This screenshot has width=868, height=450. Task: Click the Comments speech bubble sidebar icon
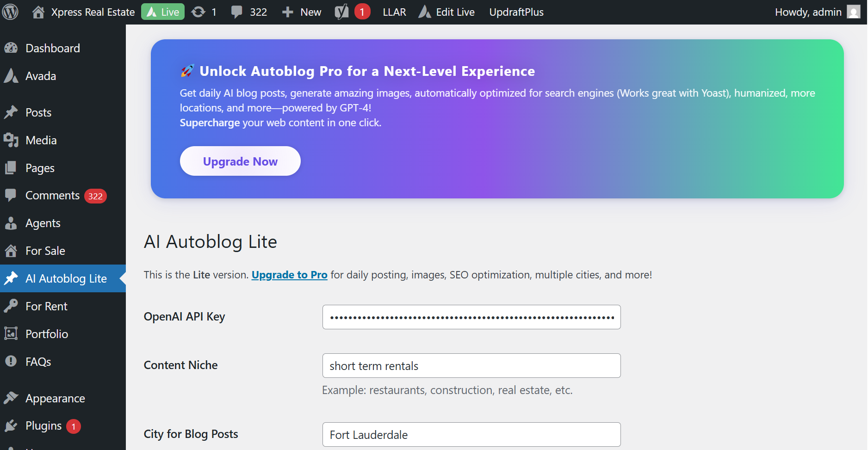coord(11,196)
